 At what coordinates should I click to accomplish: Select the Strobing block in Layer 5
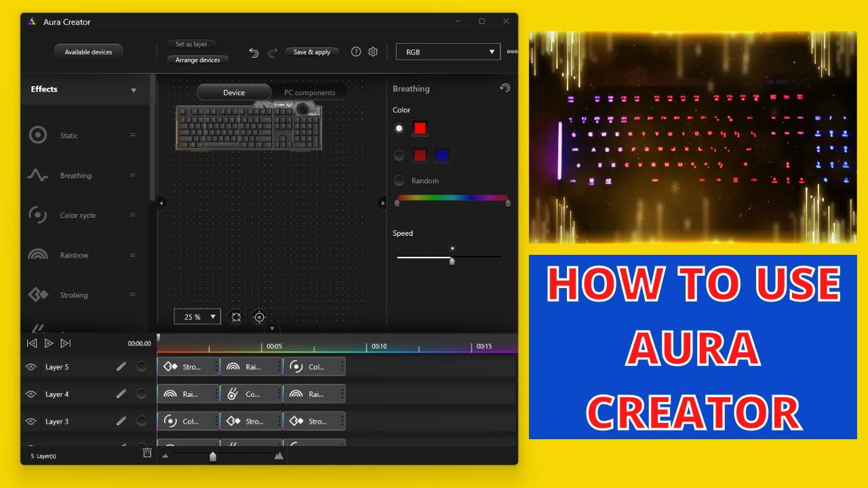click(x=189, y=367)
